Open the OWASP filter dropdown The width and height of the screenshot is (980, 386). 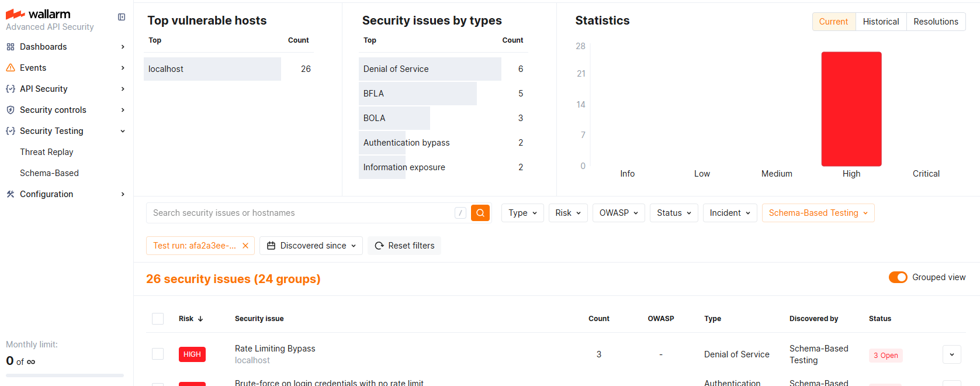(619, 213)
